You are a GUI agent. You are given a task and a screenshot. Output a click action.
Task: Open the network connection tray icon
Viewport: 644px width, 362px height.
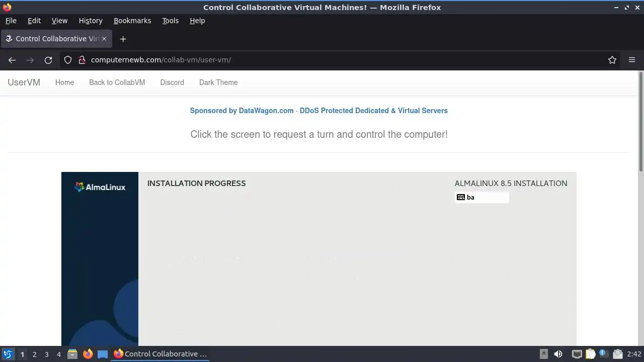(577, 354)
